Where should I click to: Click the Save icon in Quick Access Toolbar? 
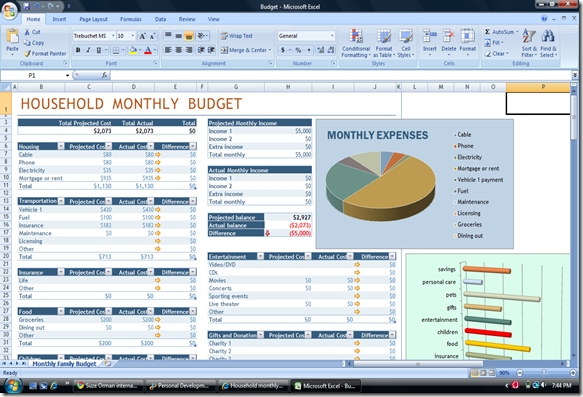(x=26, y=6)
